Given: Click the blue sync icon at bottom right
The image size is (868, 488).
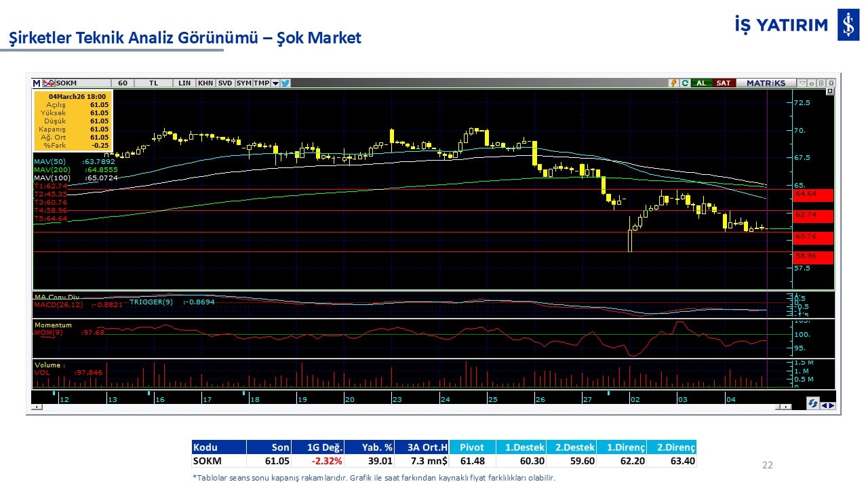Looking at the screenshot, I should click(x=812, y=404).
